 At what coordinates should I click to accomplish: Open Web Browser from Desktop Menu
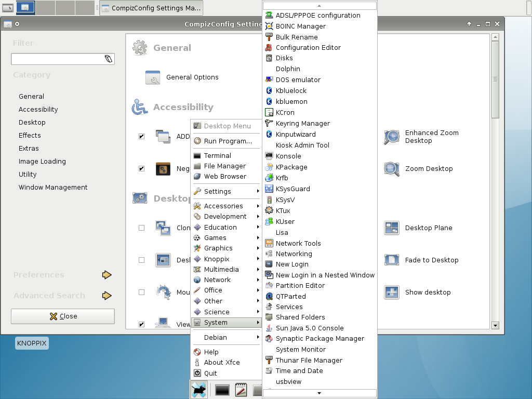(227, 177)
